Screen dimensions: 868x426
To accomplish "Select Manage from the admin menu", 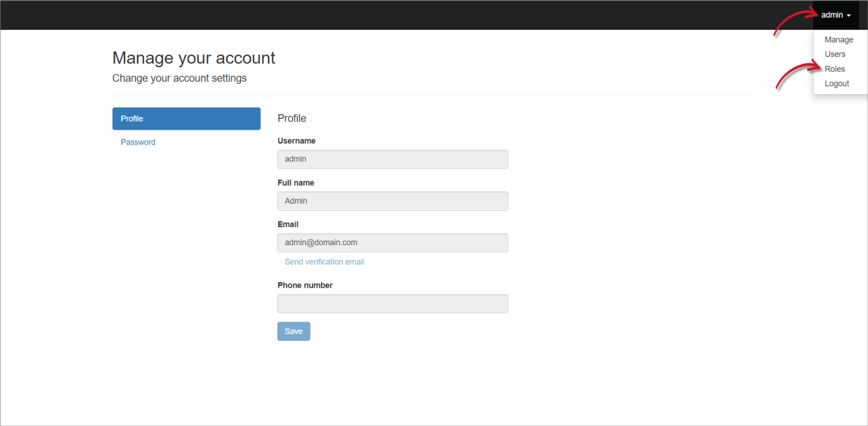I will coord(838,39).
